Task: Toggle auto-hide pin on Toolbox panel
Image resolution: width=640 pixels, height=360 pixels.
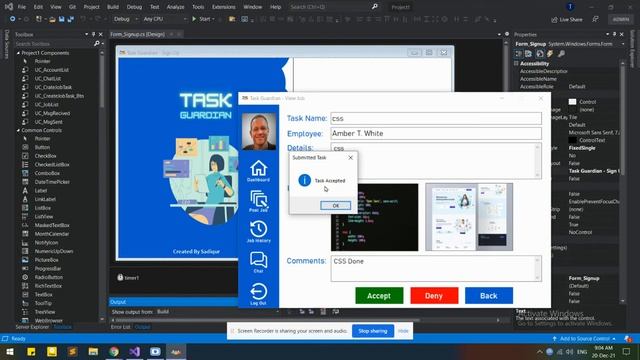Action: (93, 34)
